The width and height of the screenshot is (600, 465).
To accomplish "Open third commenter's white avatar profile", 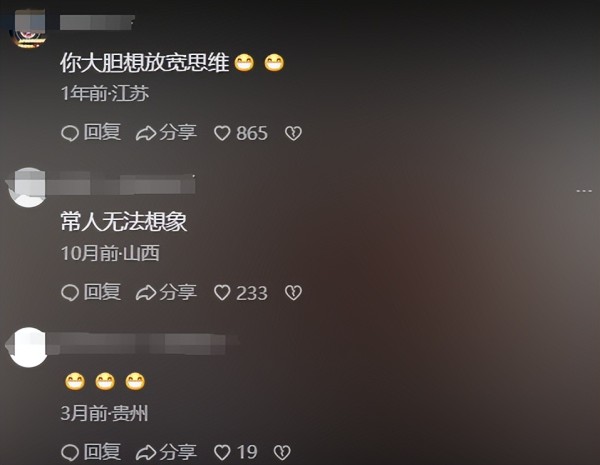I will pos(28,347).
